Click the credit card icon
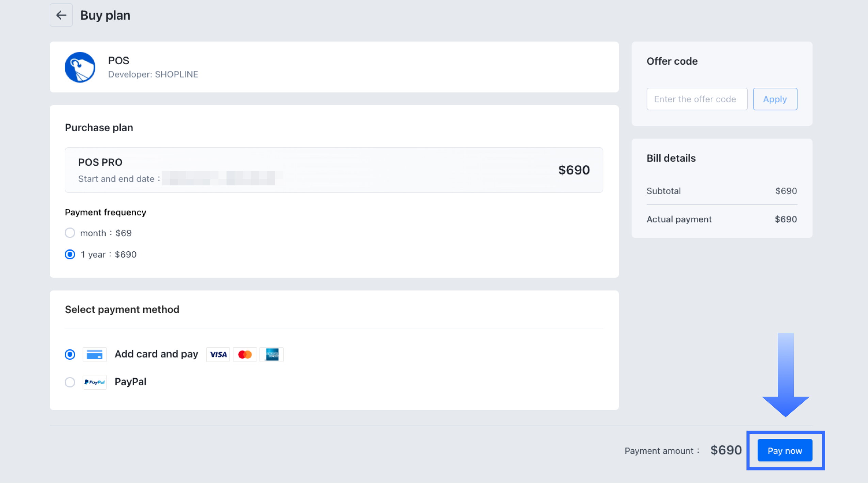 [x=95, y=354]
